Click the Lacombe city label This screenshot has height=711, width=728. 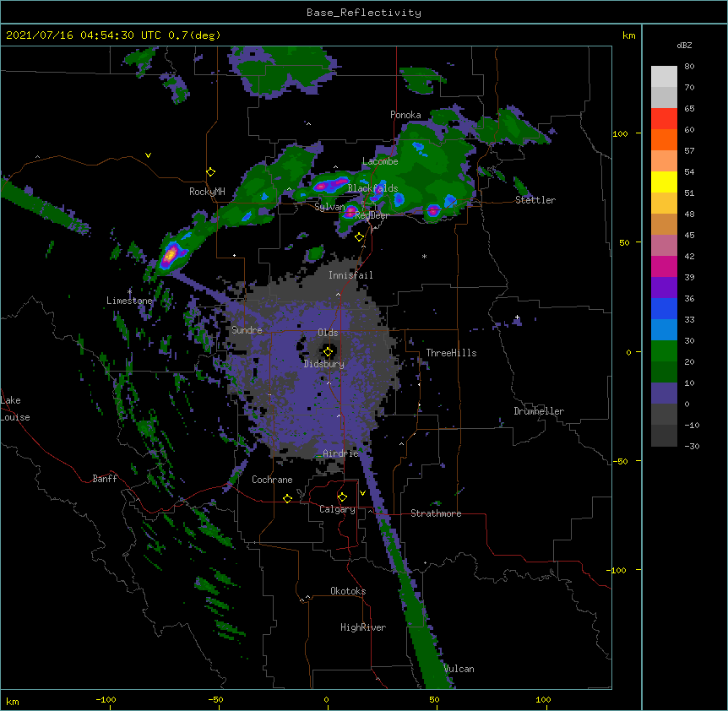pos(380,161)
